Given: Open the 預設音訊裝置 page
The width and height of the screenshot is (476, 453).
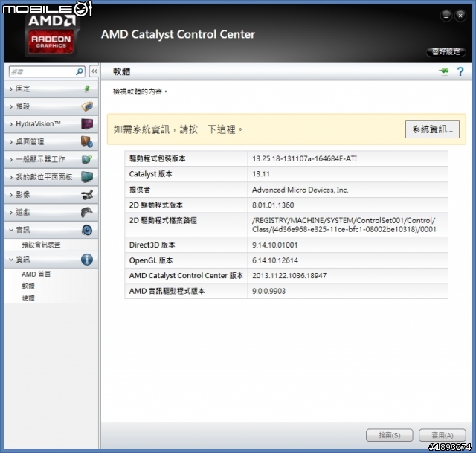Looking at the screenshot, I should tap(41, 245).
